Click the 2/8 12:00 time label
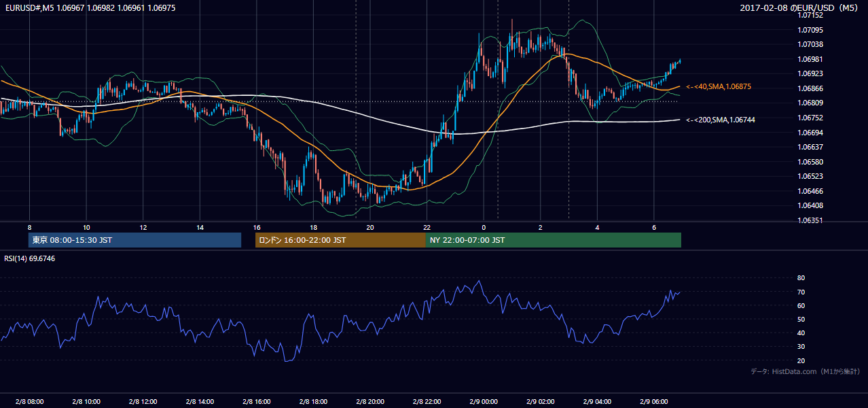The height and width of the screenshot is (408, 868). [x=143, y=402]
